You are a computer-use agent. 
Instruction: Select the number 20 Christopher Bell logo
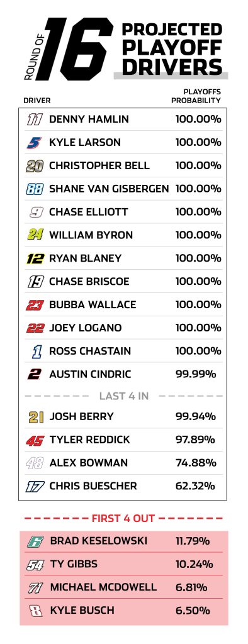tap(35, 166)
